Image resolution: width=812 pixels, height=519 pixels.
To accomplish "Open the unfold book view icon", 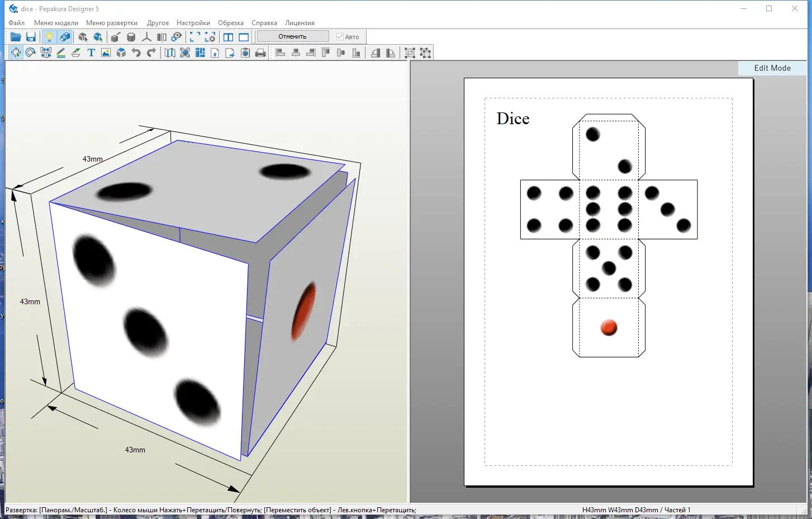I will [x=169, y=53].
